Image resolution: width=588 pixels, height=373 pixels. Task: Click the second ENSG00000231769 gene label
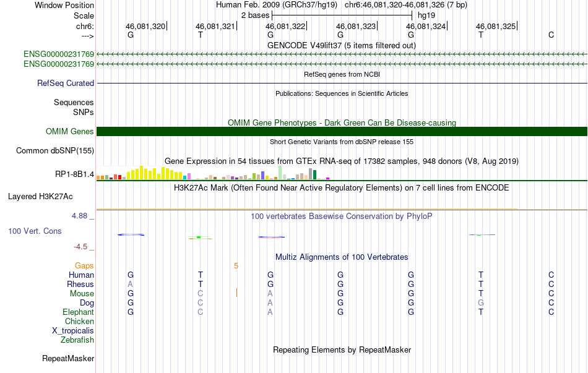point(59,64)
